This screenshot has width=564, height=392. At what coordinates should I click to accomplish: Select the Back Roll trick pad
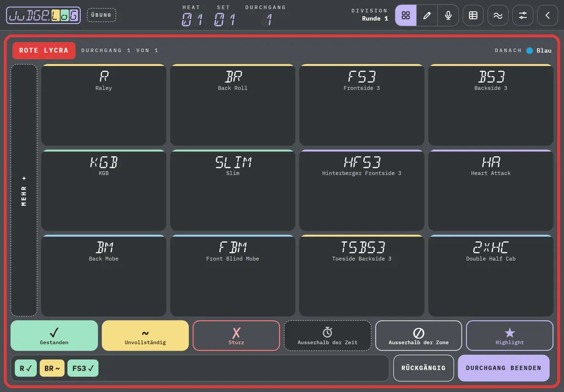point(233,105)
